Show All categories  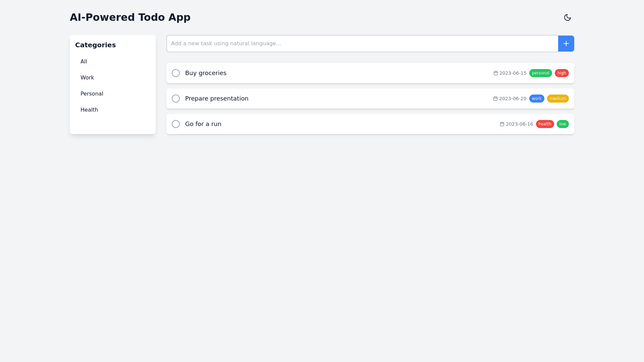tap(84, 62)
